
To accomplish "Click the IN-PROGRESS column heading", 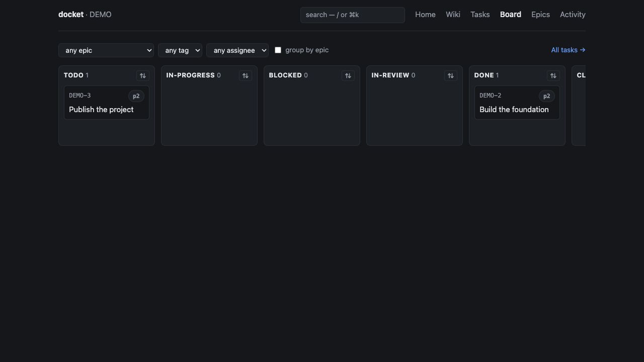I will coord(191,75).
